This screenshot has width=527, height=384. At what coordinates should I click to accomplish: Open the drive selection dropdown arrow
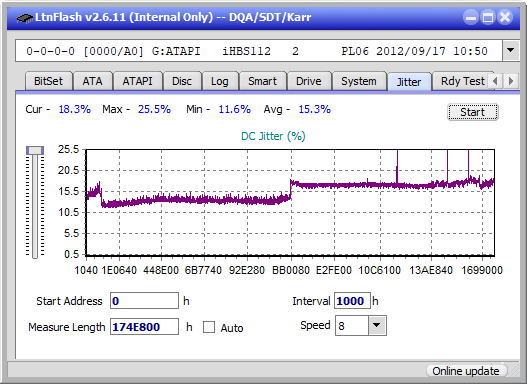click(511, 50)
